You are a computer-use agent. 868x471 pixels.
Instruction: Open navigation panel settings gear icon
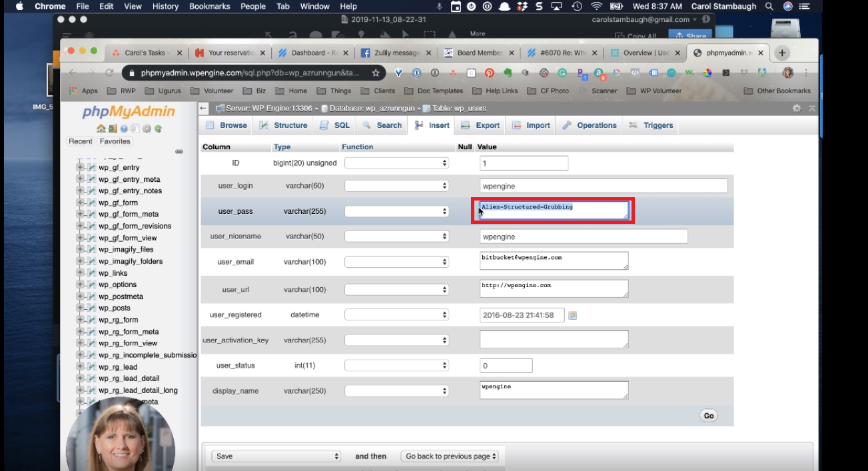(147, 129)
